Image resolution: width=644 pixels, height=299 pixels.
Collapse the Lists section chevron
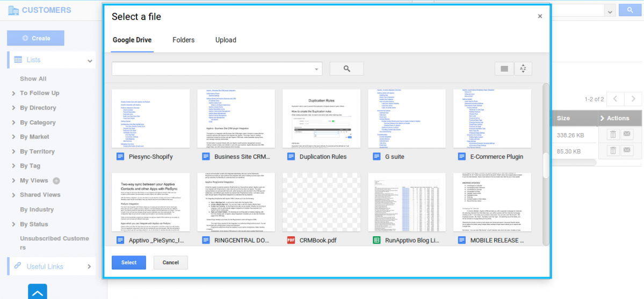[x=90, y=61]
